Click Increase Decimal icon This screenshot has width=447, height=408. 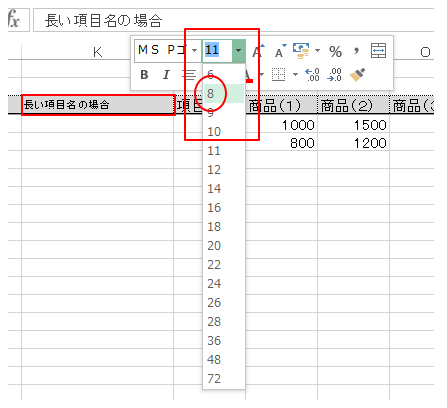(313, 75)
